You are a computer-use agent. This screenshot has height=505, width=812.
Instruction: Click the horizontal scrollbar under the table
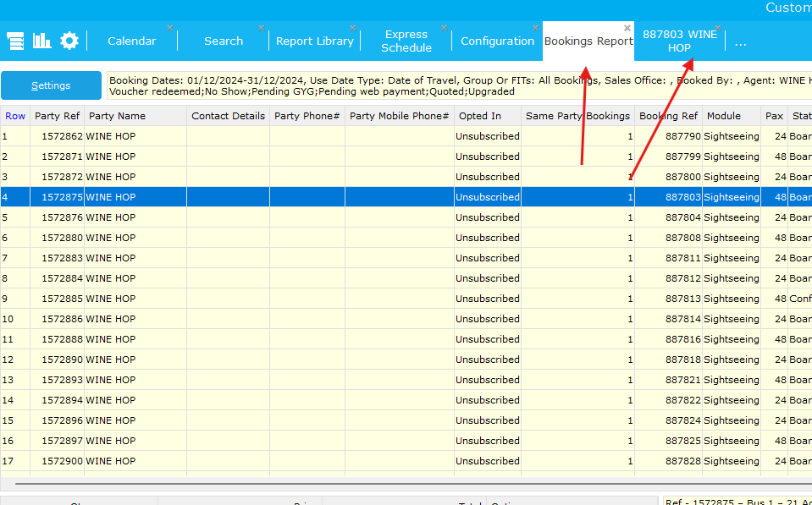coord(413,484)
